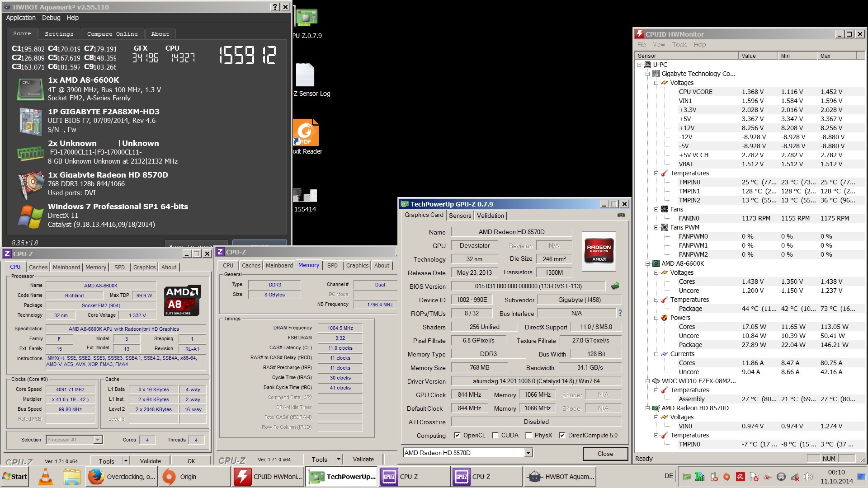Click the motherboard icon in Aquamark
The image size is (868, 488).
(30, 121)
